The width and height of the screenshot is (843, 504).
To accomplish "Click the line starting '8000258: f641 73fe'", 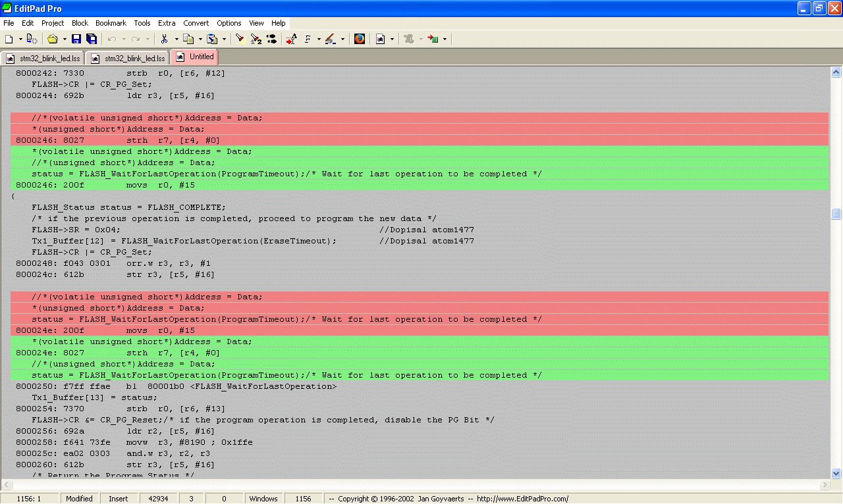I will coord(134,442).
